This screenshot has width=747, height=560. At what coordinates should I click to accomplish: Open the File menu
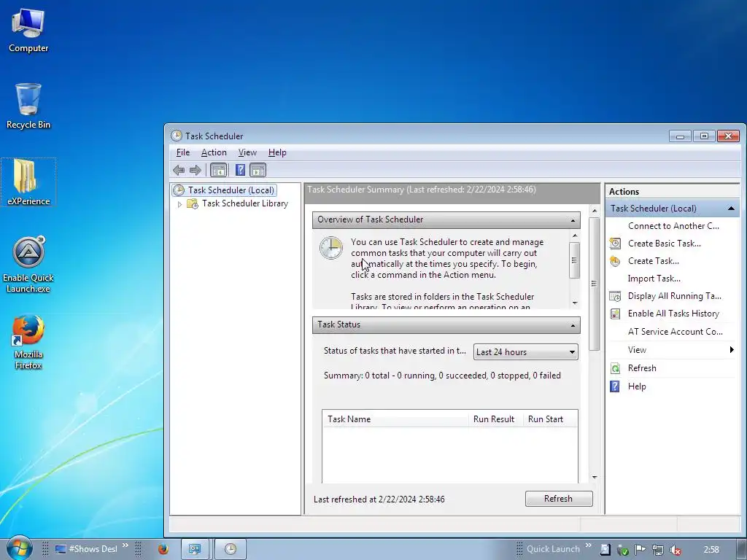pyautogui.click(x=183, y=152)
